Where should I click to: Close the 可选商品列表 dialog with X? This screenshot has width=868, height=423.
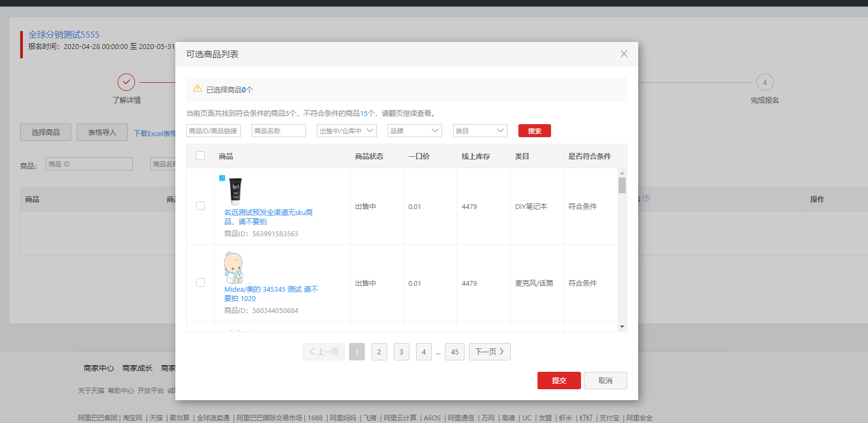(624, 54)
